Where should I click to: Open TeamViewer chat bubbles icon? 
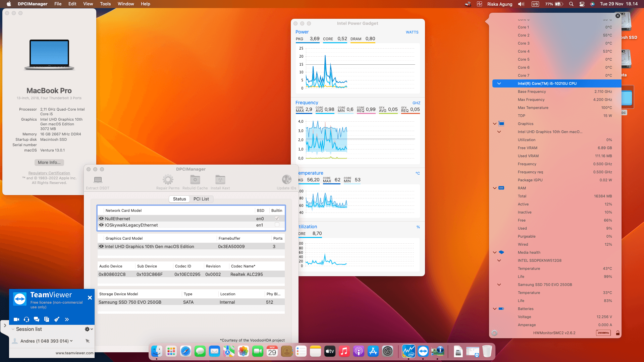(x=37, y=319)
